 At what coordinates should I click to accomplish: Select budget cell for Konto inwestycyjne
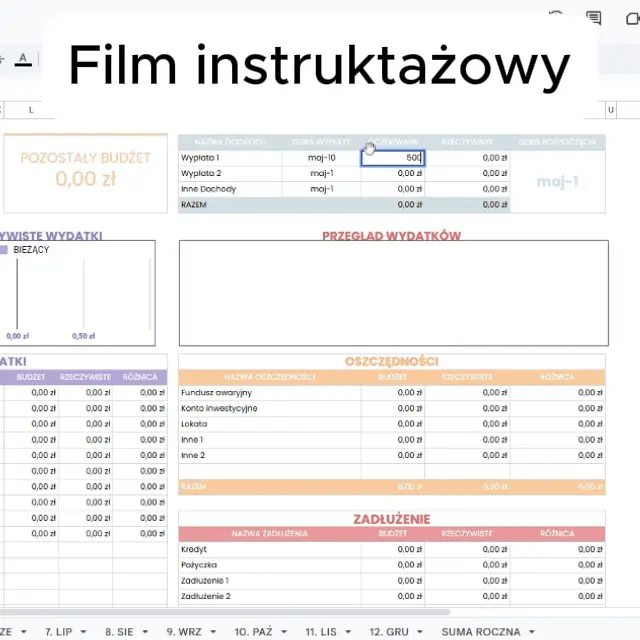(x=393, y=408)
